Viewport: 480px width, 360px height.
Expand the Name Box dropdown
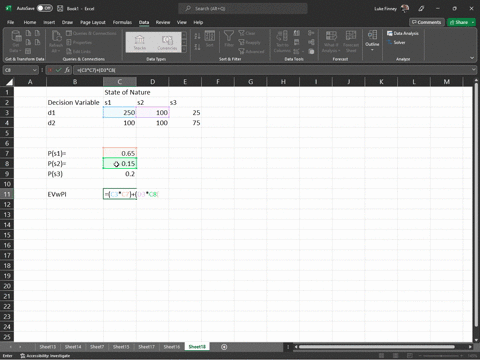[34, 70]
